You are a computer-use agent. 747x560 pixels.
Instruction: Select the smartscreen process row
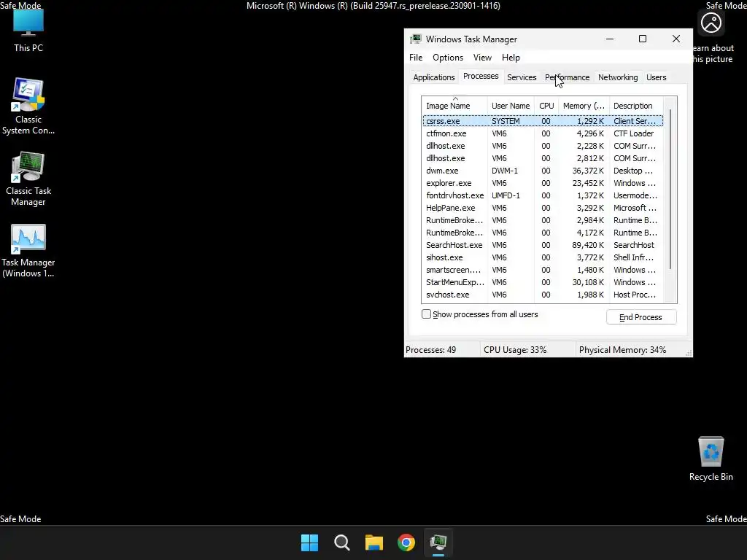point(543,270)
